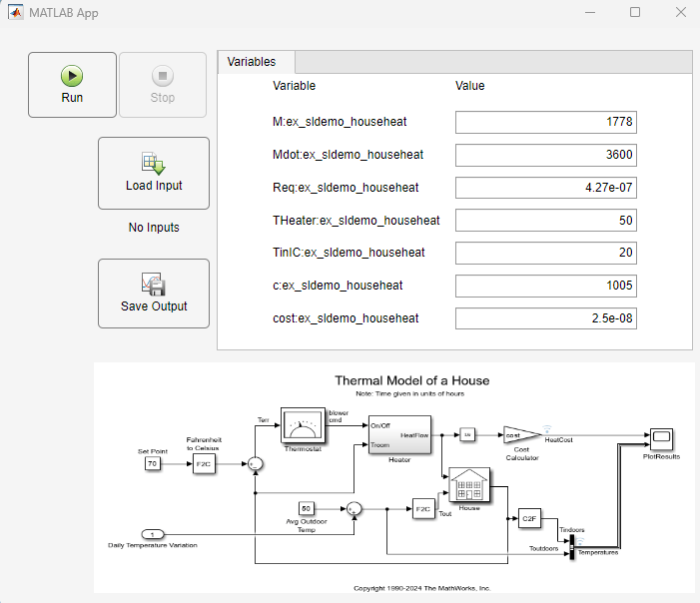The height and width of the screenshot is (603, 700).
Task: Click the c value field showing 1005
Action: click(x=546, y=286)
